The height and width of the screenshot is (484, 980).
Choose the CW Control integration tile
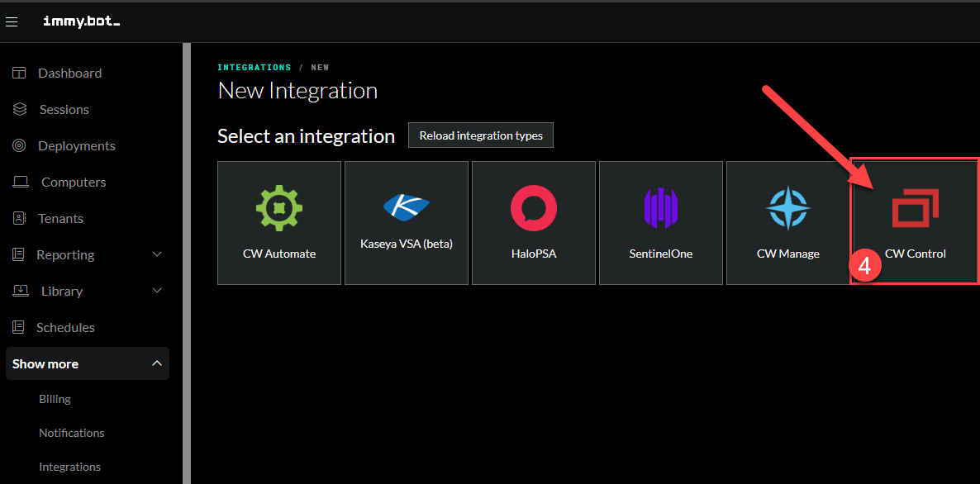pyautogui.click(x=915, y=223)
